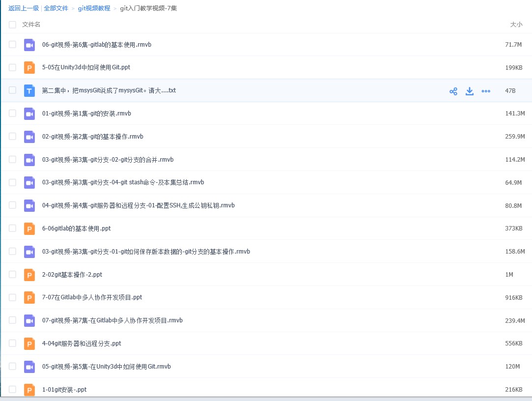Navigate to git视频教程 folder breadcrumb
The height and width of the screenshot is (401, 532).
tap(94, 8)
